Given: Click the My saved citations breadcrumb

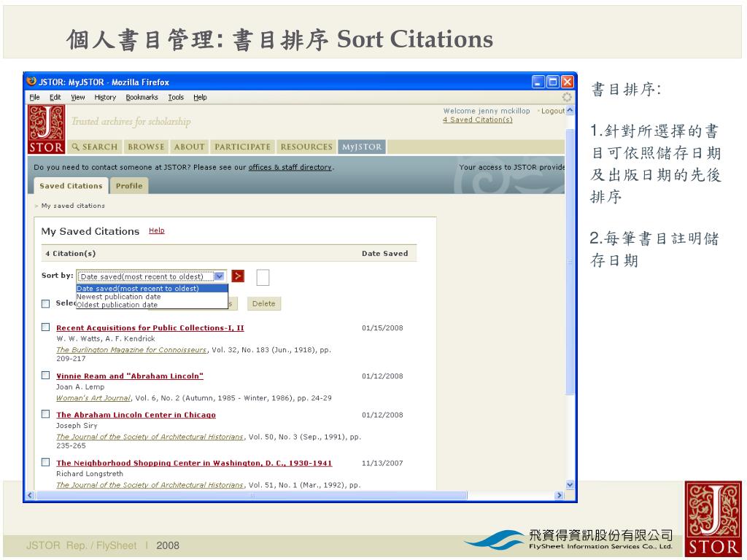Looking at the screenshot, I should [73, 206].
